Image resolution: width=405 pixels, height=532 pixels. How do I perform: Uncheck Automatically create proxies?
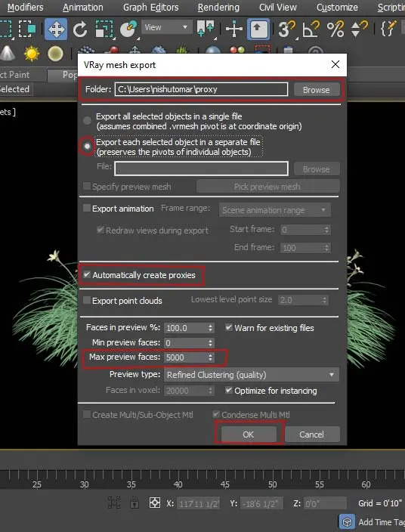[87, 274]
